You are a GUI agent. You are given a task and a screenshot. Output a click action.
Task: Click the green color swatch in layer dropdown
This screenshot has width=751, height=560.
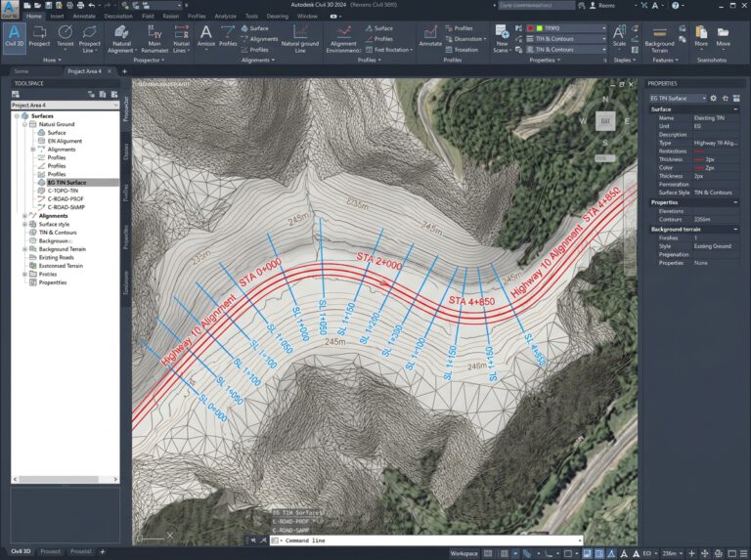(x=540, y=28)
